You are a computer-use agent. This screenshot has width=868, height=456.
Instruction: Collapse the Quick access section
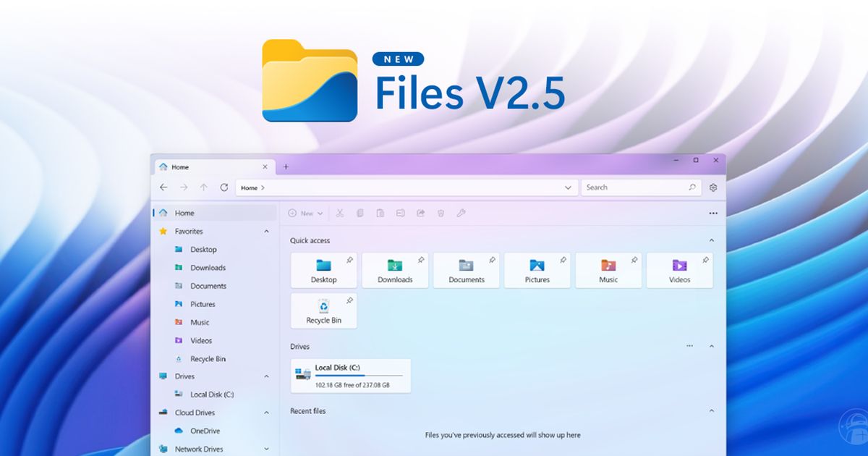(x=712, y=240)
